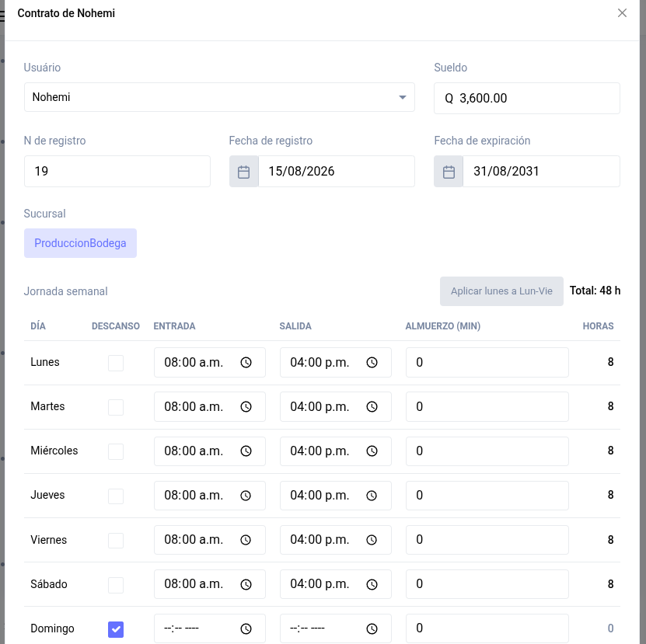Toggle Descanso checkbox for Miércoles
Image resolution: width=646 pixels, height=644 pixels.
pyautogui.click(x=116, y=451)
